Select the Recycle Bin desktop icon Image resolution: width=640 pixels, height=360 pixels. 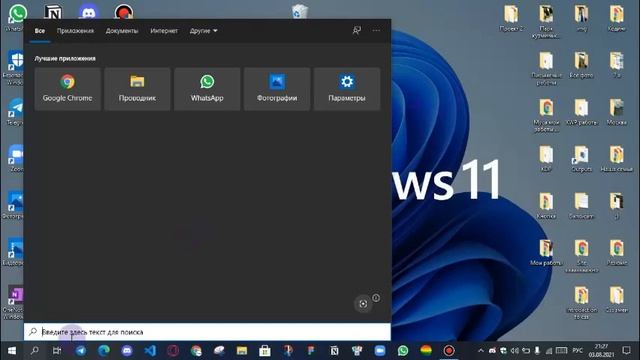(300, 11)
